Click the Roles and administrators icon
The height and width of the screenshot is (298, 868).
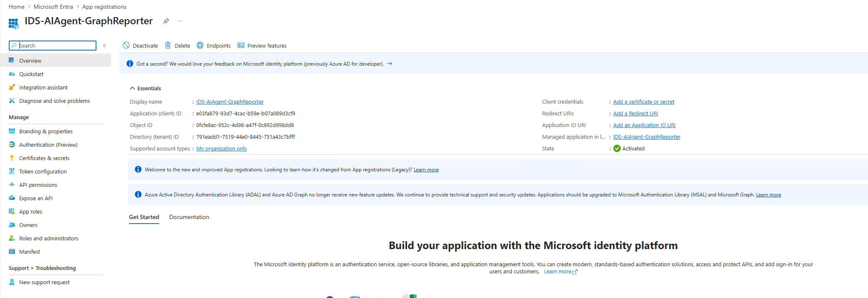click(12, 238)
